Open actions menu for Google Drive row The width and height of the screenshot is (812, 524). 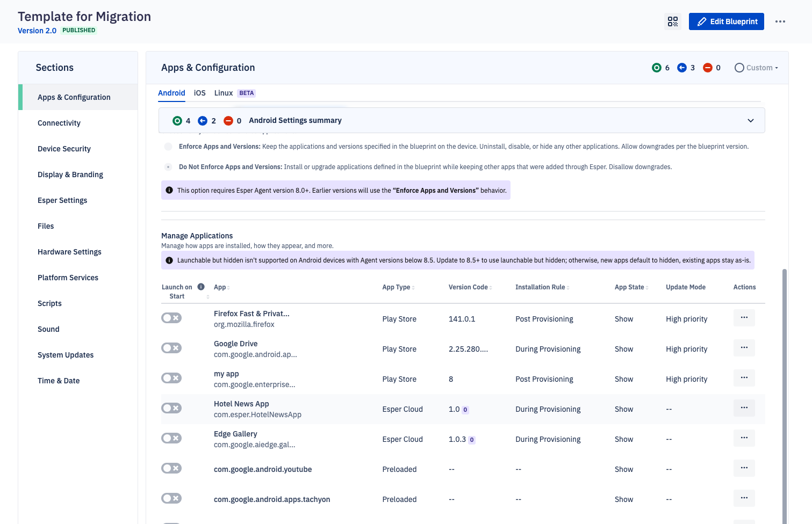[744, 348]
